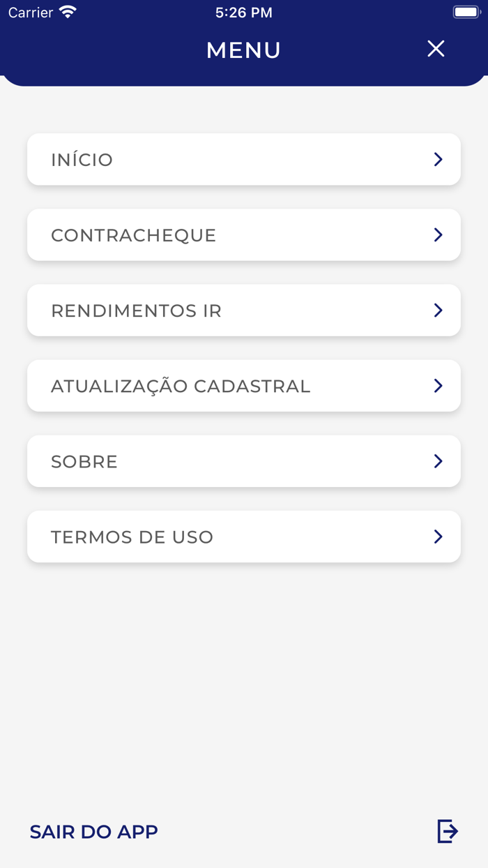Select the chevron next to INÍCIO

(438, 159)
